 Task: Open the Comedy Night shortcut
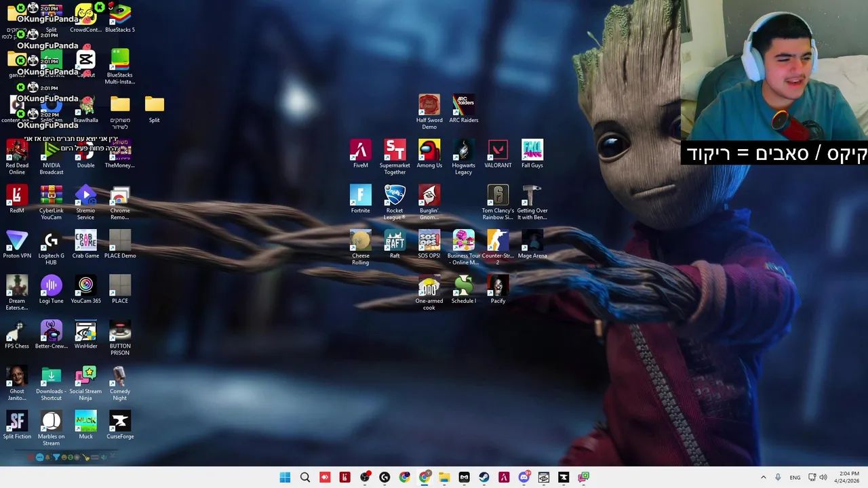tap(120, 384)
